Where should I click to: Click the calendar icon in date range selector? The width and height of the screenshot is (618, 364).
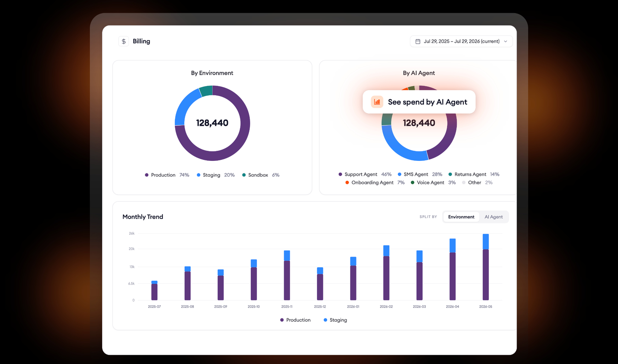click(418, 41)
